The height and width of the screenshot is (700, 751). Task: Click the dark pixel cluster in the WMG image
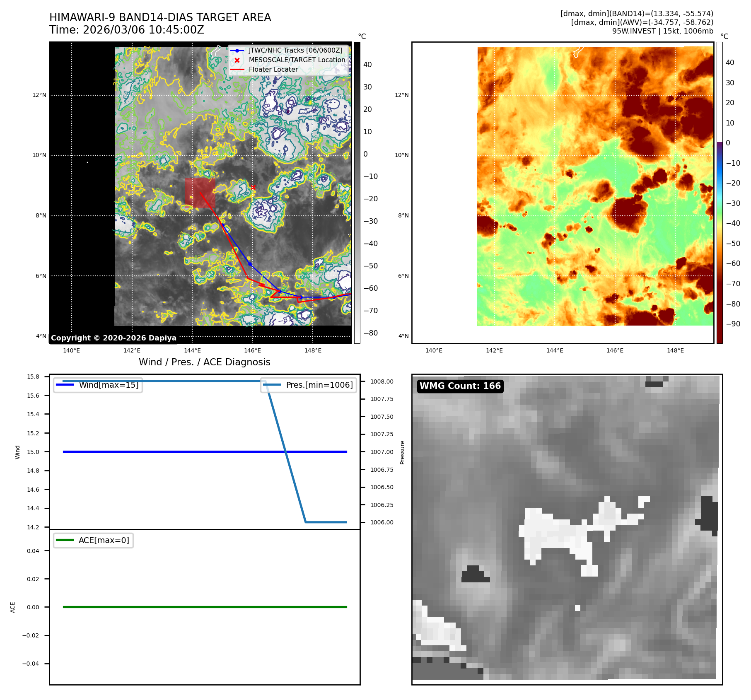click(x=475, y=574)
